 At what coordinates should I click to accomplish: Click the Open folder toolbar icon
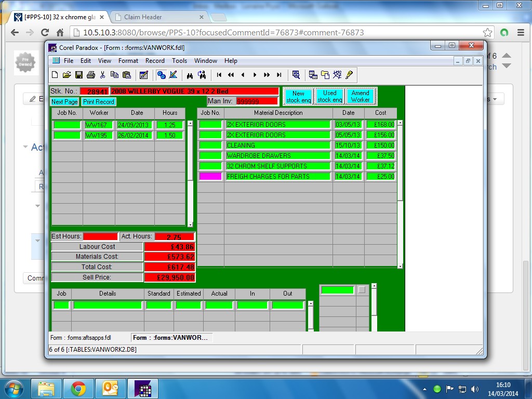tap(67, 75)
